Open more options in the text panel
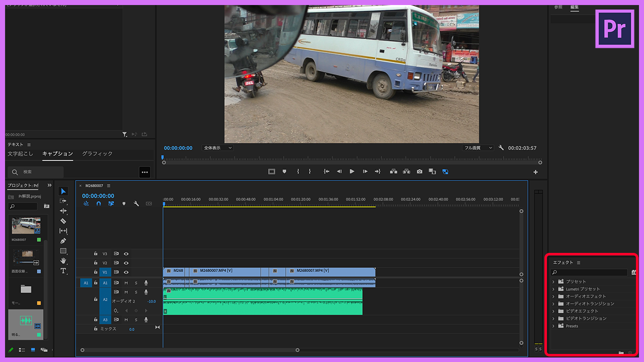Screen dimensions: 644x362 tap(145, 172)
